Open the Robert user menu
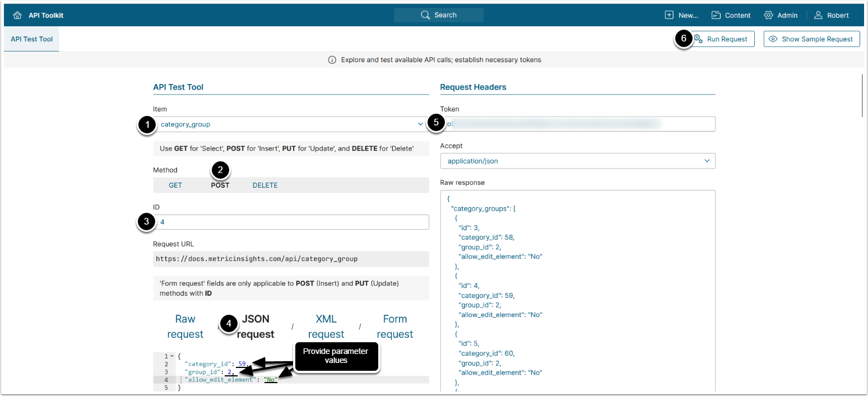Screen dimensions: 868x396 tap(832, 15)
